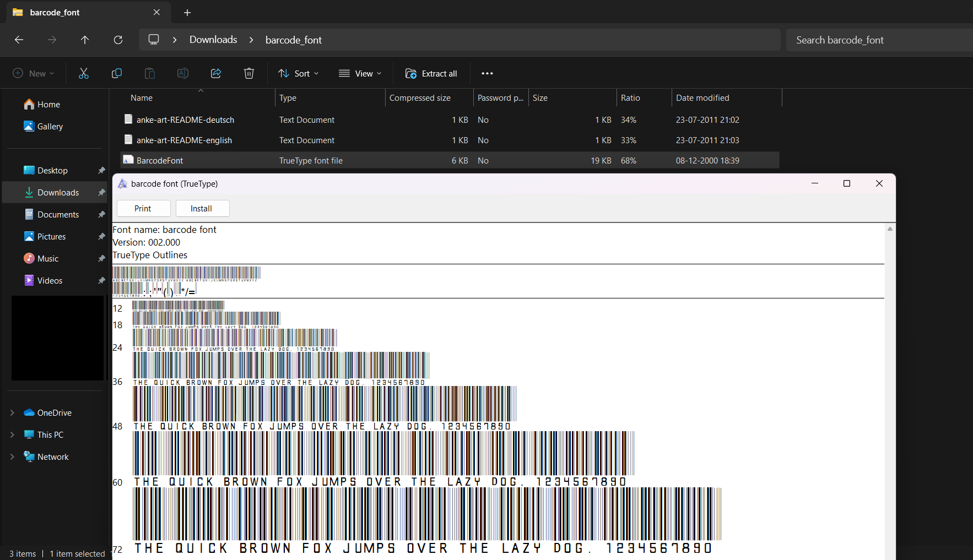Image resolution: width=973 pixels, height=560 pixels.
Task: Add a new Explorer tab
Action: 187,12
